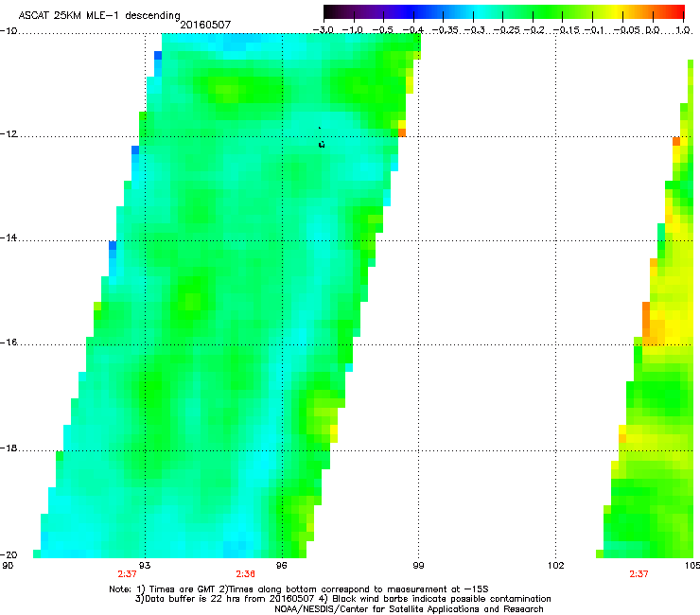
Task: Click the note line starting 'Note: 1) Times are GMT'
Action: click(x=299, y=589)
